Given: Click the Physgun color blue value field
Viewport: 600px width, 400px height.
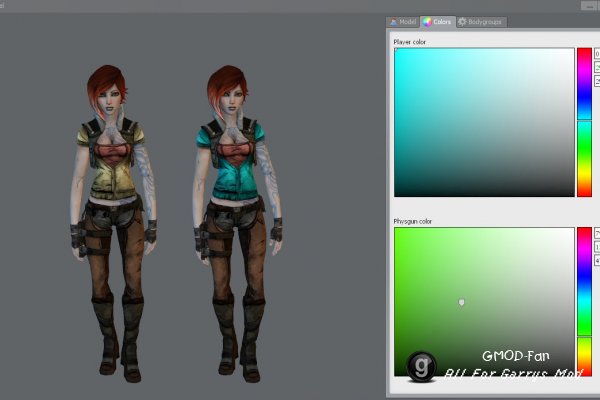Looking at the screenshot, I should (597, 261).
